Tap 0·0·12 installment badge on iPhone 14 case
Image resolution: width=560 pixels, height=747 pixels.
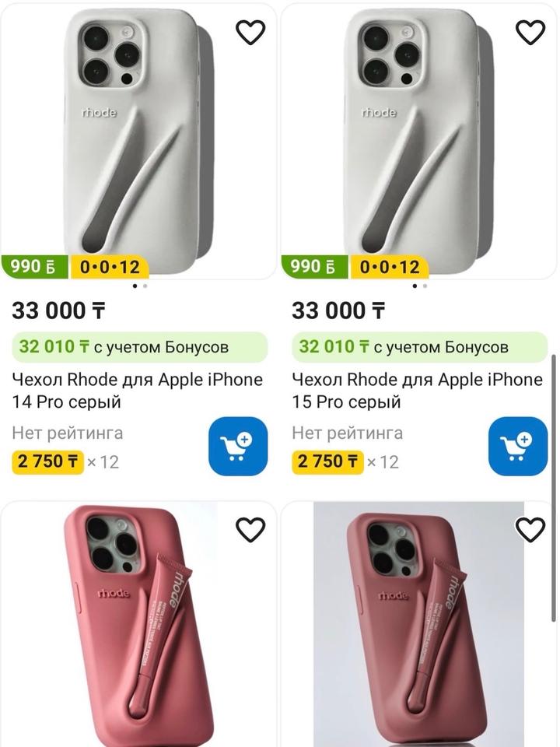point(110,267)
